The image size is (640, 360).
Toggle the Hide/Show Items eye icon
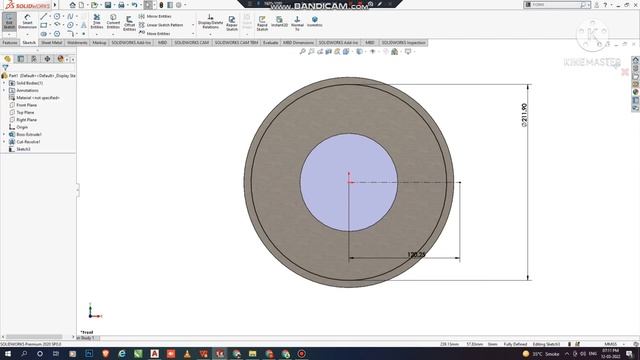click(x=372, y=51)
